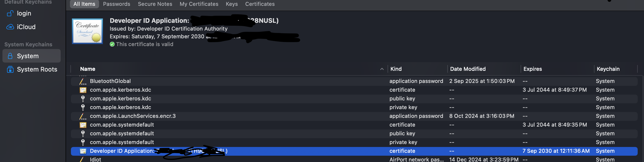
Task: Sort by the Date Modified column
Action: (x=468, y=69)
